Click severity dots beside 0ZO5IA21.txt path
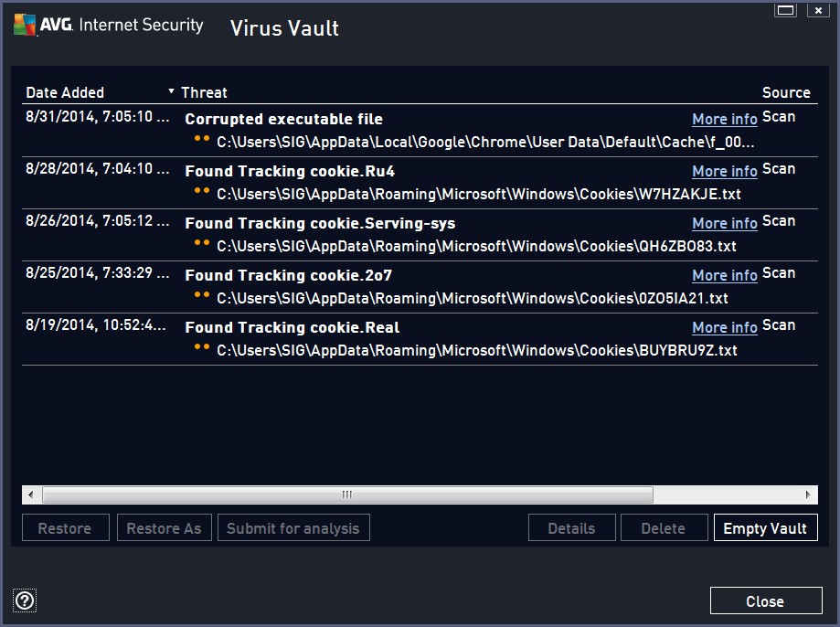840x627 pixels. tap(202, 294)
